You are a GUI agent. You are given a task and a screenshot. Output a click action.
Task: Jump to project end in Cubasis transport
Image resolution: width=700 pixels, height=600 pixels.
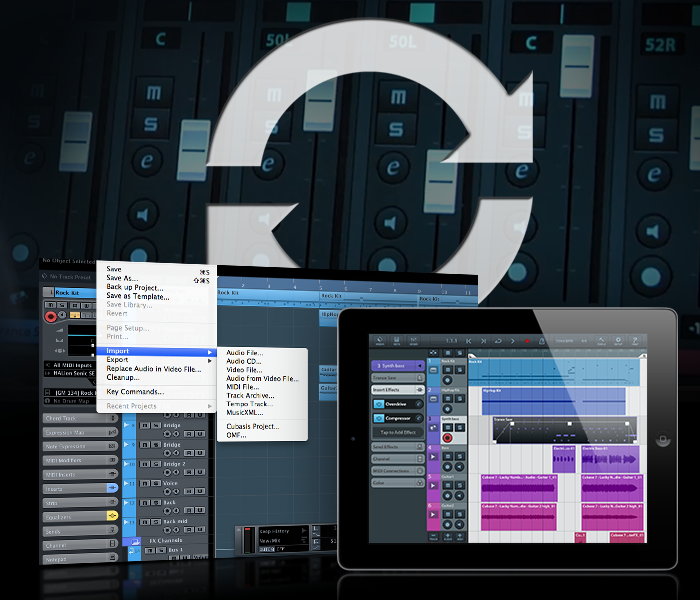[483, 341]
